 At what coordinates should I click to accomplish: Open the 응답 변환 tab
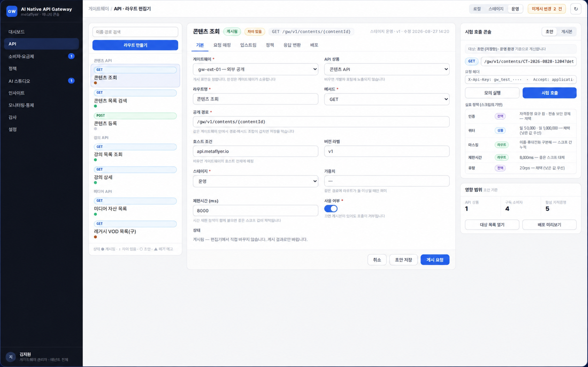tap(292, 45)
